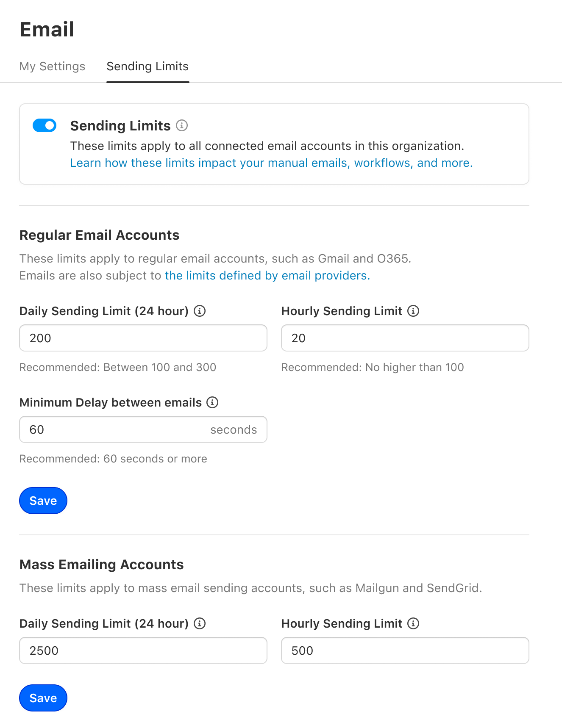Save the Regular Email Accounts limits

pos(43,501)
